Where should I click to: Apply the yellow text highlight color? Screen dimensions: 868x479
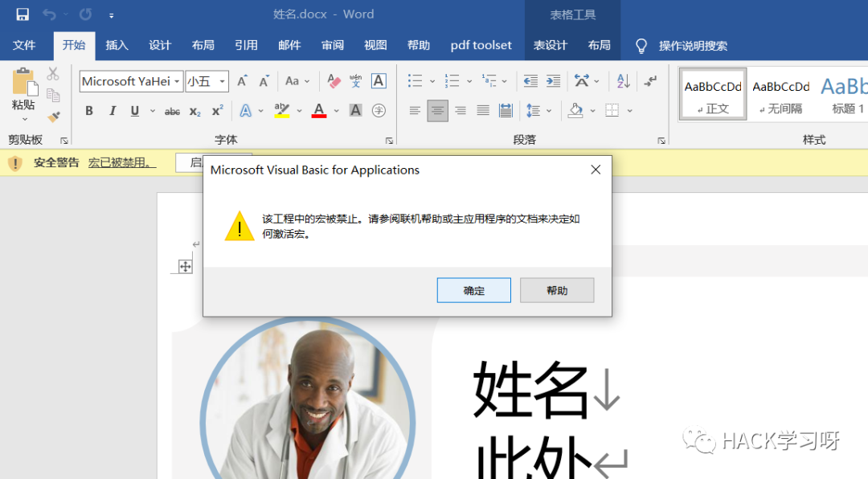click(x=282, y=111)
